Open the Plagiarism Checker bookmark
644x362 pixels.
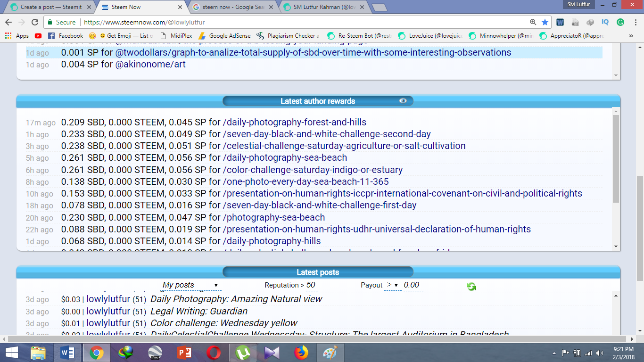[x=288, y=36]
